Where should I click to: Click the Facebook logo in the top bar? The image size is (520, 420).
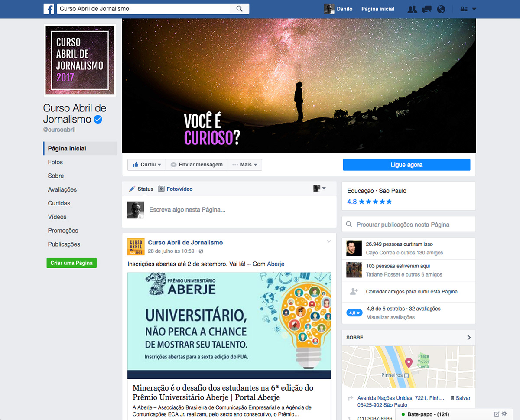(x=49, y=9)
